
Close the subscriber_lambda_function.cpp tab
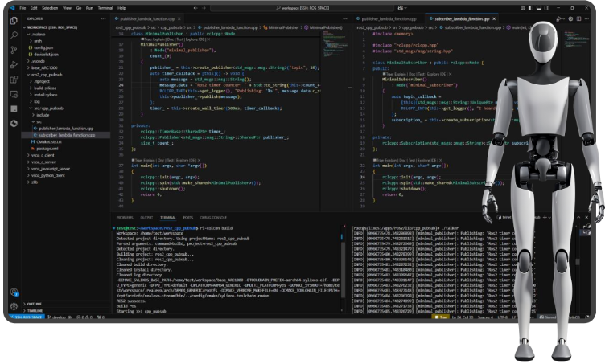click(494, 18)
